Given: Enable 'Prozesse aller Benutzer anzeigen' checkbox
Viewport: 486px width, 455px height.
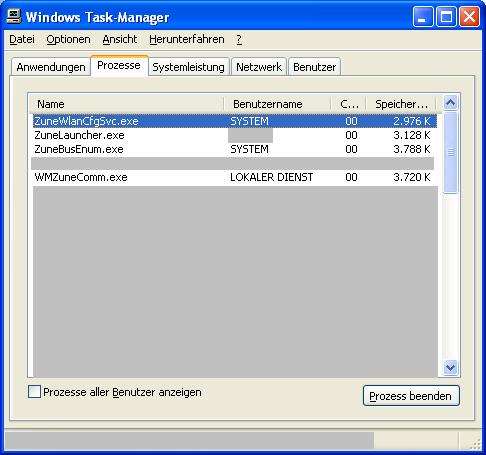Looking at the screenshot, I should pos(34,392).
